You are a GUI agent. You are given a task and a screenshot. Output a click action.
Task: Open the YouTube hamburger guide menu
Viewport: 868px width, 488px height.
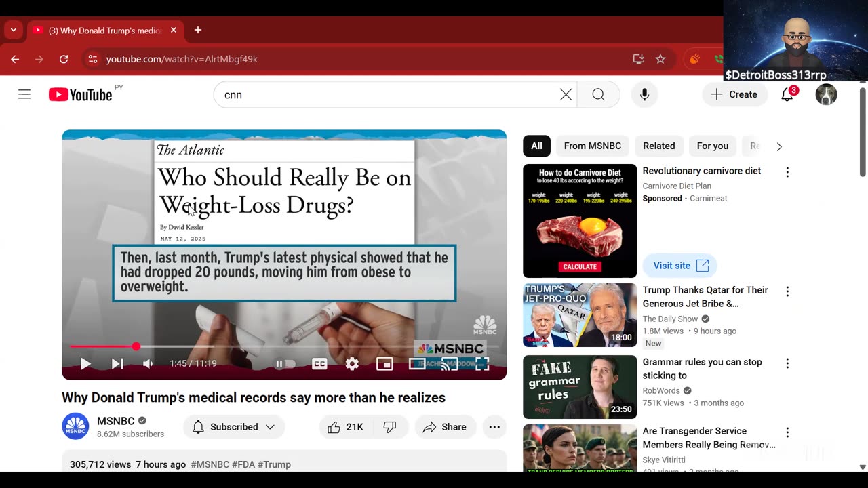click(24, 94)
